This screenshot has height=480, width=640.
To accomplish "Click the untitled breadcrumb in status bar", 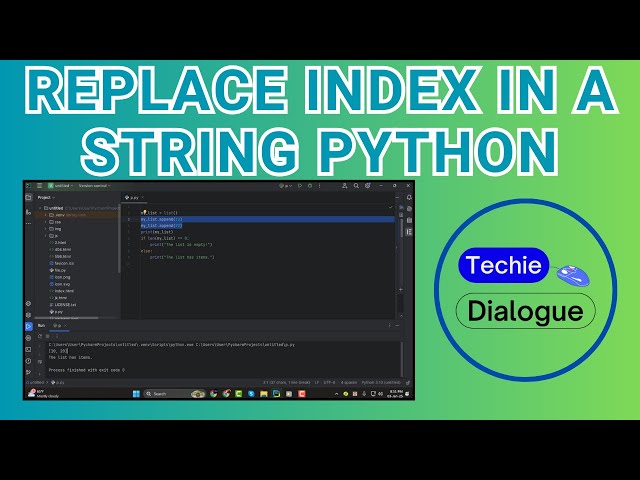I will (36, 382).
